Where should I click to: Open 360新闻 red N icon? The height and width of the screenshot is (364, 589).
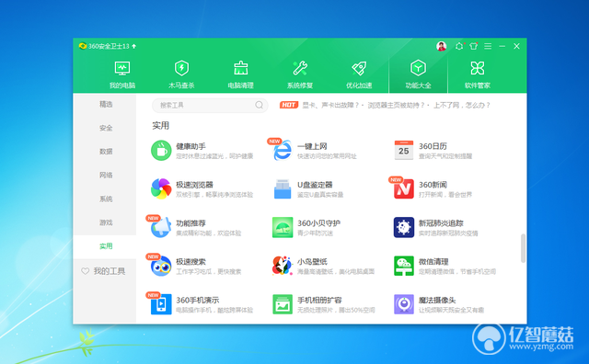pyautogui.click(x=404, y=188)
